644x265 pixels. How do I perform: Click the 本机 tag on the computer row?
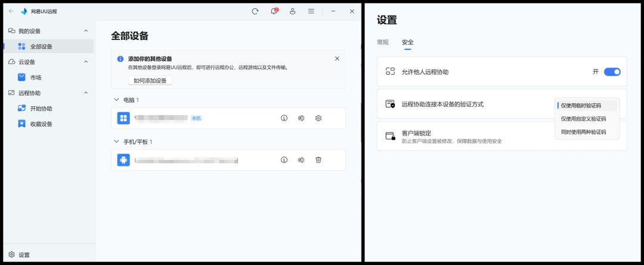(196, 118)
